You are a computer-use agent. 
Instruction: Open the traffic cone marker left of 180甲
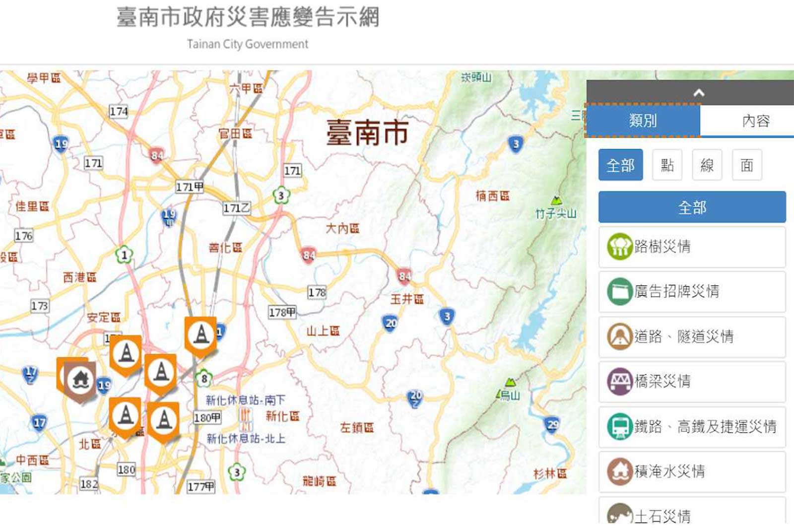click(163, 422)
